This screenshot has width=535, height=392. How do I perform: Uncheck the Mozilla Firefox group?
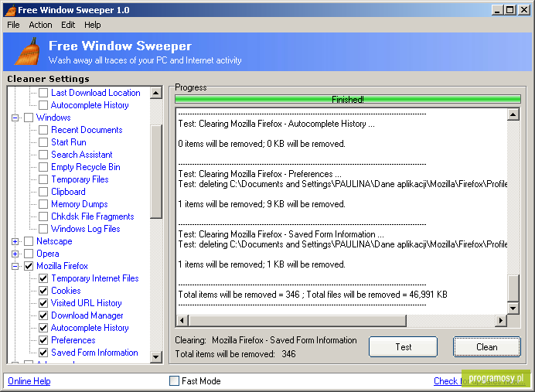(x=29, y=266)
